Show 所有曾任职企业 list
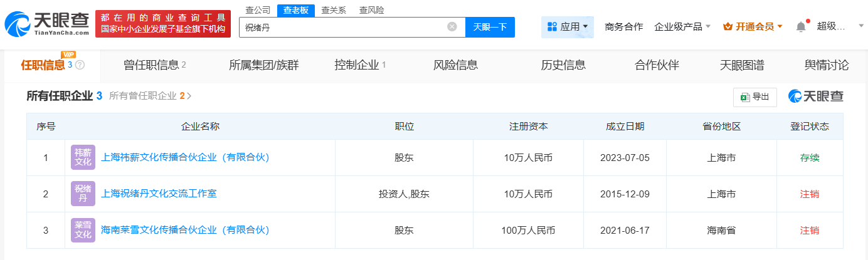868x260 pixels. [150, 96]
